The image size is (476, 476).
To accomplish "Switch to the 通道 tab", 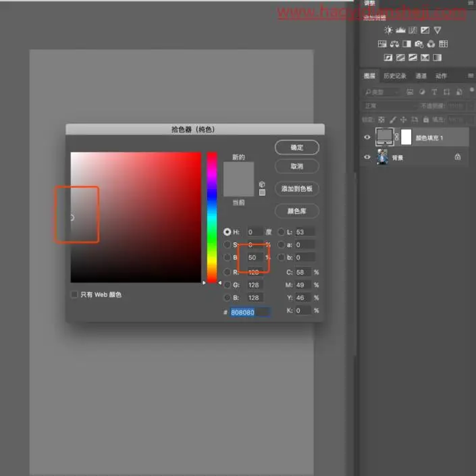I will pos(421,76).
